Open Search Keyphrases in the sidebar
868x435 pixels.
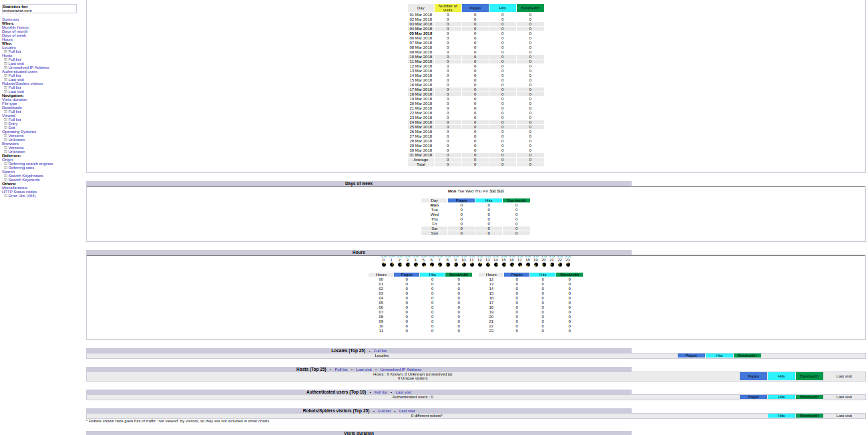point(26,176)
